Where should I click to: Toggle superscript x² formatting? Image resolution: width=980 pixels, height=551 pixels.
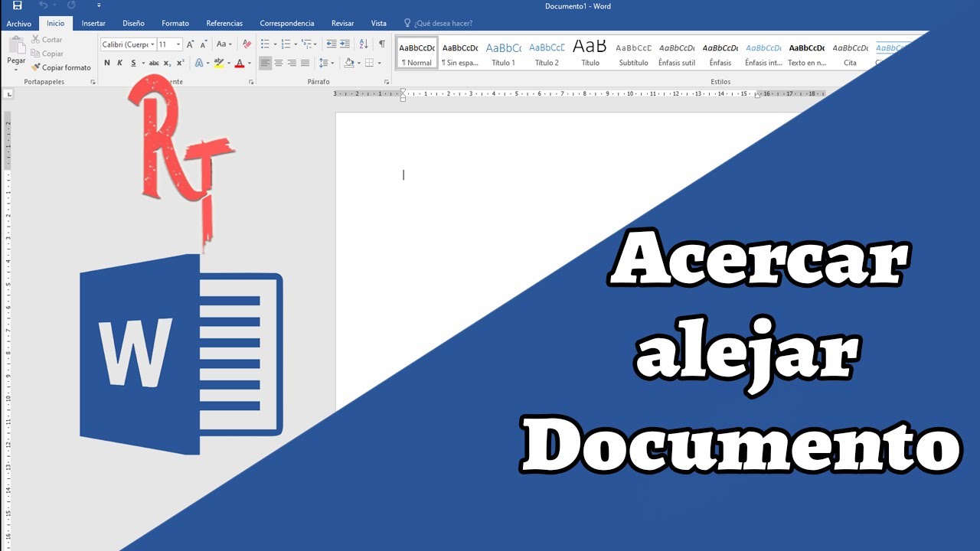(180, 63)
